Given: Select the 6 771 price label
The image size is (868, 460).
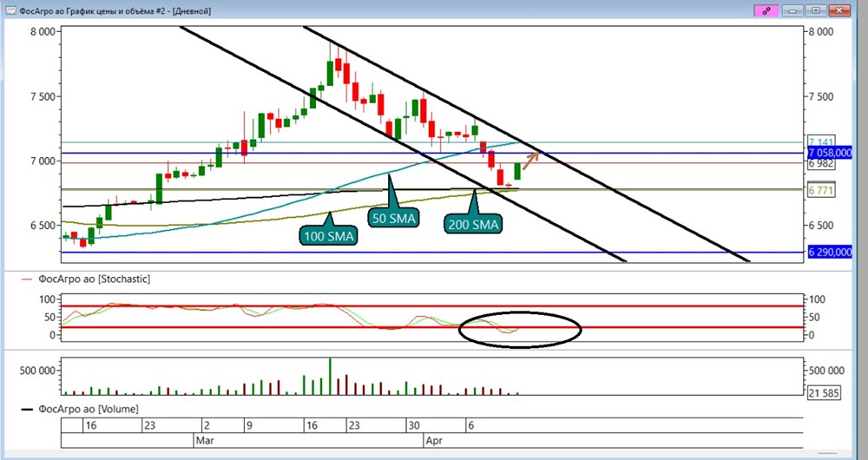Looking at the screenshot, I should coord(821,191).
